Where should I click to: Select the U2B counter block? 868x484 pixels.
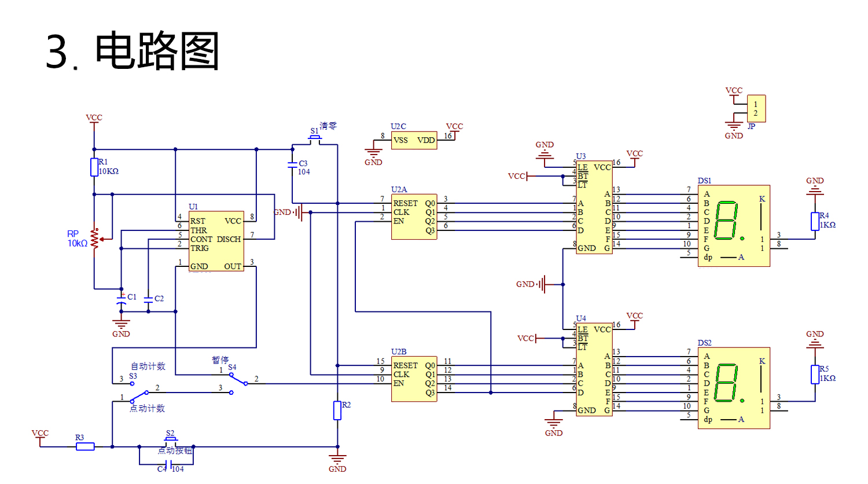[414, 379]
